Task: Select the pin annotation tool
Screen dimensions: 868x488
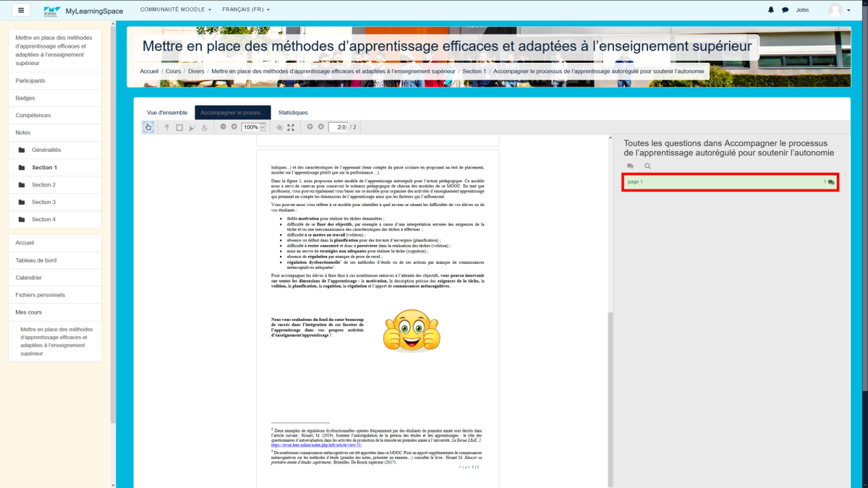Action: coord(167,127)
